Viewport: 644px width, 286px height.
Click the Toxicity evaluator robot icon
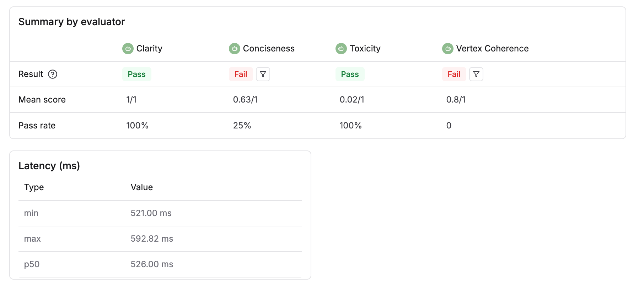click(x=341, y=49)
